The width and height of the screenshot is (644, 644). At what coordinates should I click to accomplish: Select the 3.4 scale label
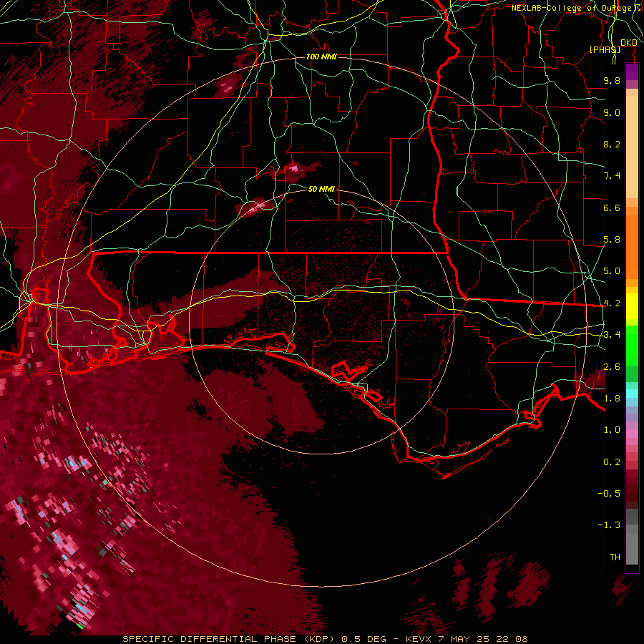[612, 335]
